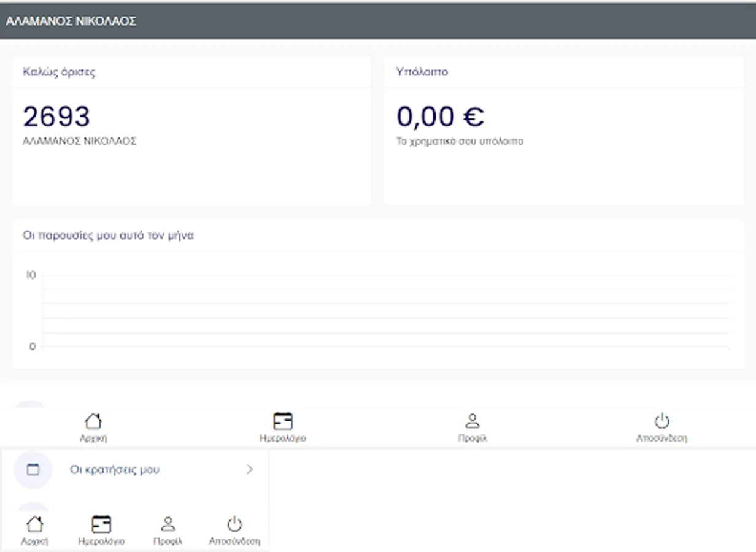Click the Αποσύνδεση power icon in the wide bar
The height and width of the screenshot is (552, 756).
pos(661,421)
